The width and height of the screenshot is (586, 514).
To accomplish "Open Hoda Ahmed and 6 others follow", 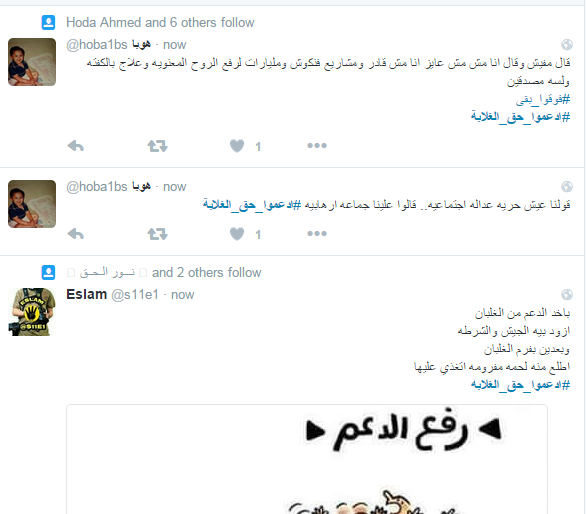I will [x=160, y=22].
